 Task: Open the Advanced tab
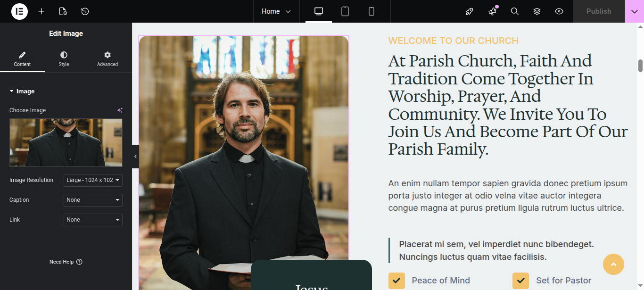click(x=107, y=59)
